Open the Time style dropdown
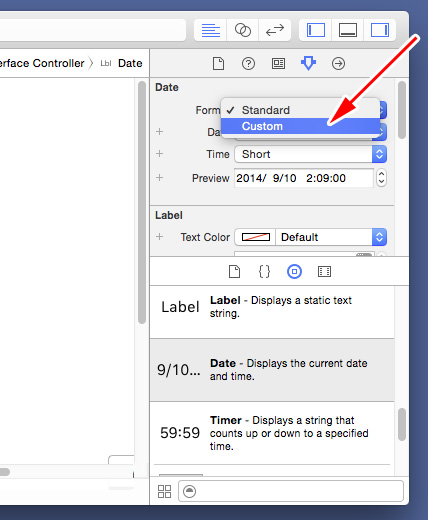Viewport: 428px width, 520px height. click(x=311, y=154)
